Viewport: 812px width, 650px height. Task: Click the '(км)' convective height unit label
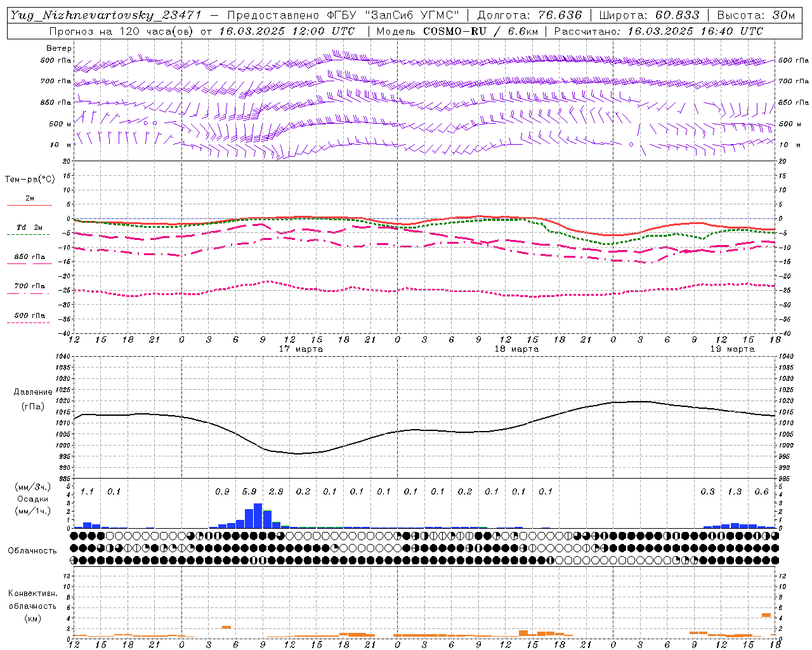(33, 618)
